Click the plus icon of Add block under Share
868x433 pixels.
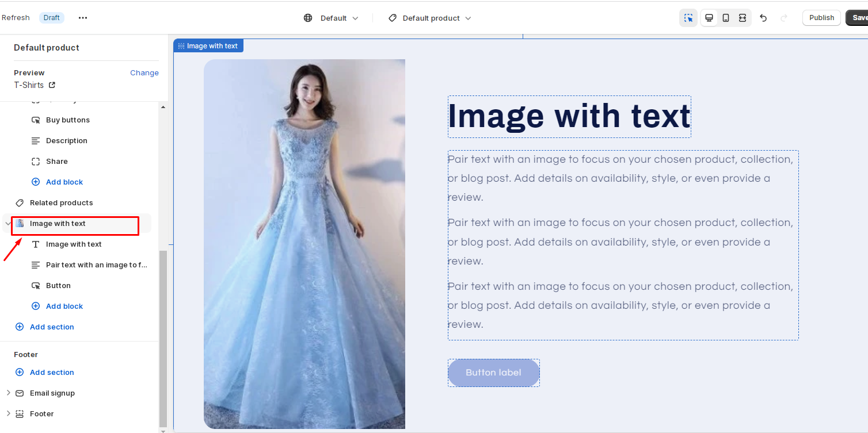pyautogui.click(x=36, y=182)
